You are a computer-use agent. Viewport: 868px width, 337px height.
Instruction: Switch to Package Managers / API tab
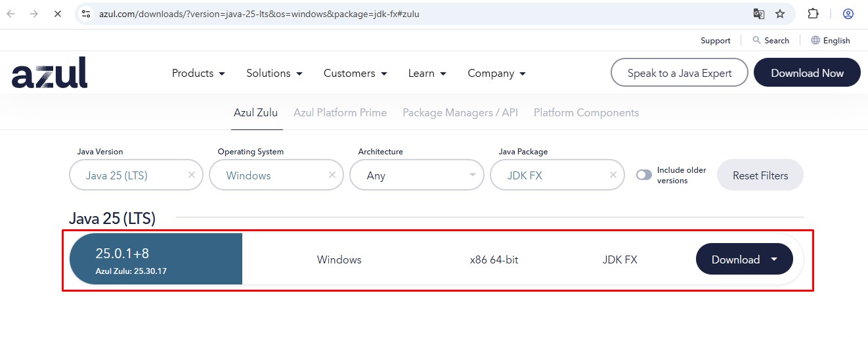pos(460,112)
